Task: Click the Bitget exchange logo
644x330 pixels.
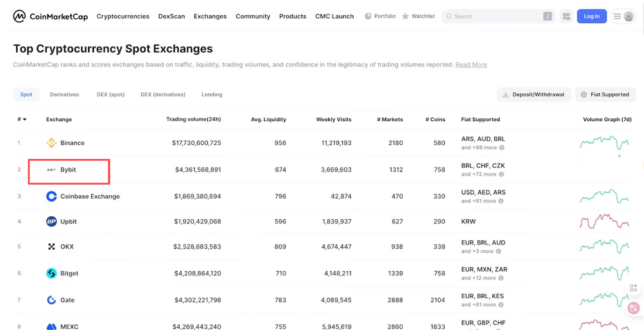Action: click(x=52, y=273)
